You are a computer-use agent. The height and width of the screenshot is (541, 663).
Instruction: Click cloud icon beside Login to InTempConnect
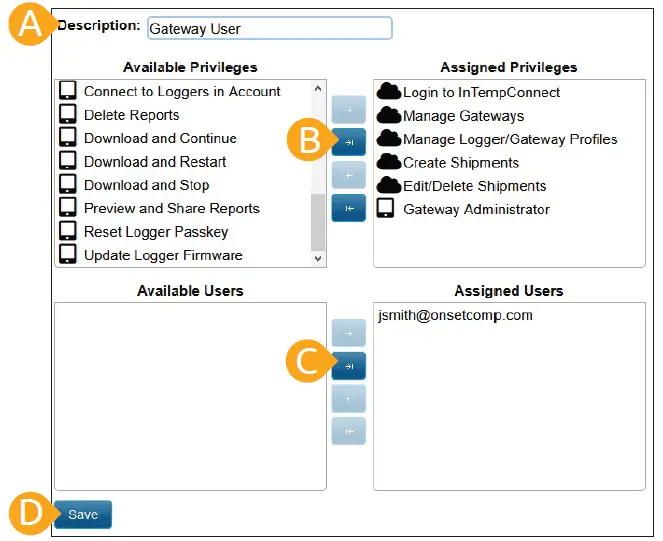[x=389, y=91]
